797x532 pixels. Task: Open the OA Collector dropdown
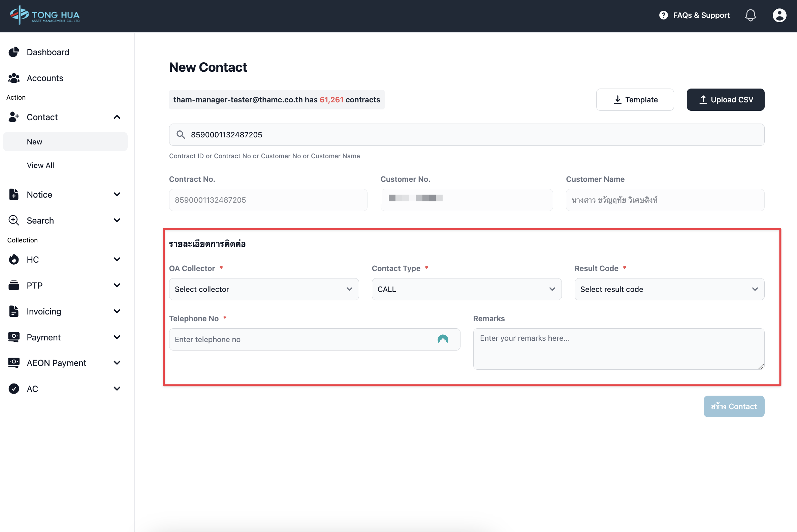(x=264, y=289)
